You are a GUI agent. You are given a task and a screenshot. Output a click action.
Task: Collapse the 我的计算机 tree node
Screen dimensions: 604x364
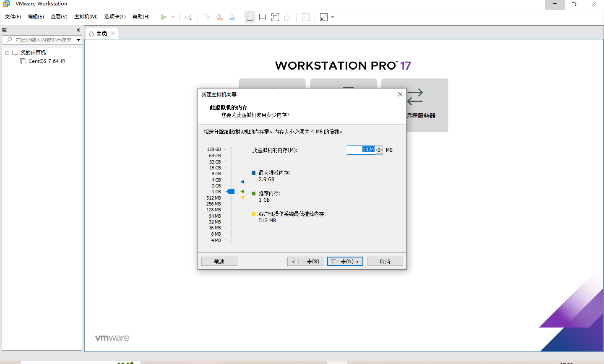[x=7, y=53]
